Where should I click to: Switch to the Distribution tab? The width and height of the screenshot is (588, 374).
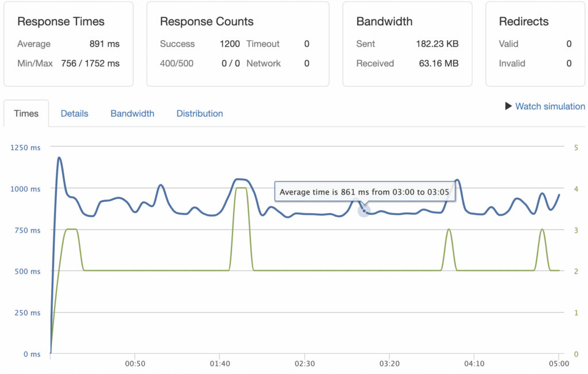pos(199,114)
